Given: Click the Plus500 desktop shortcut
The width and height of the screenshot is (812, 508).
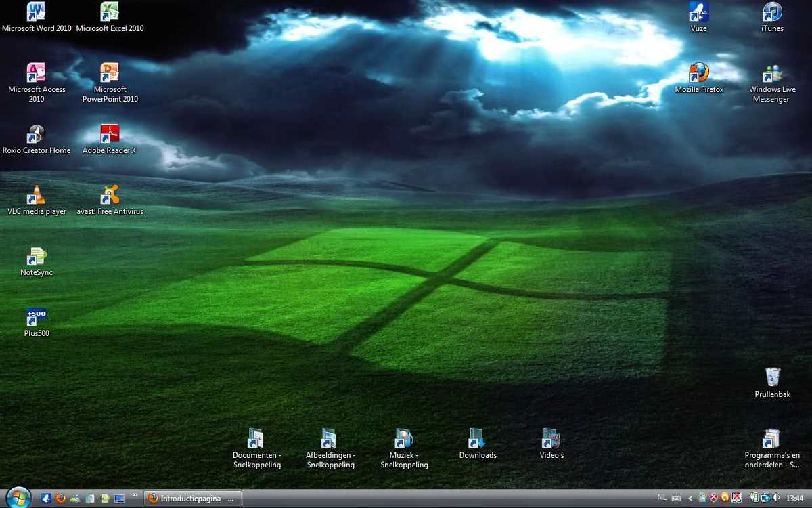Looking at the screenshot, I should [37, 317].
